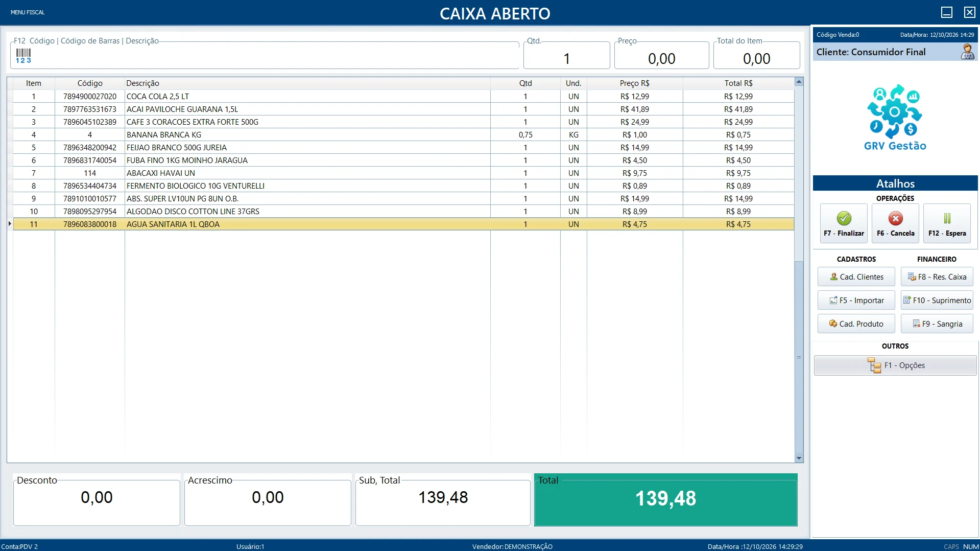Click the scrollbar up arrow of item table
Screen dimensions: 980x551
point(799,81)
